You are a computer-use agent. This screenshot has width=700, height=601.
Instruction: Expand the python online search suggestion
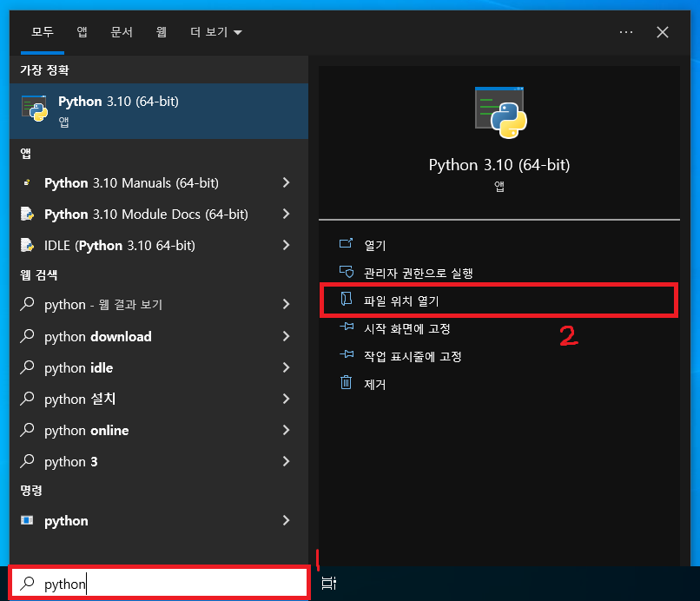click(x=286, y=430)
